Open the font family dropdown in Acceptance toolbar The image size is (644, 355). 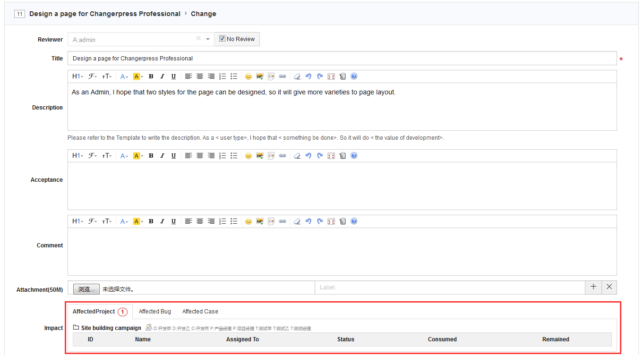[x=93, y=156]
